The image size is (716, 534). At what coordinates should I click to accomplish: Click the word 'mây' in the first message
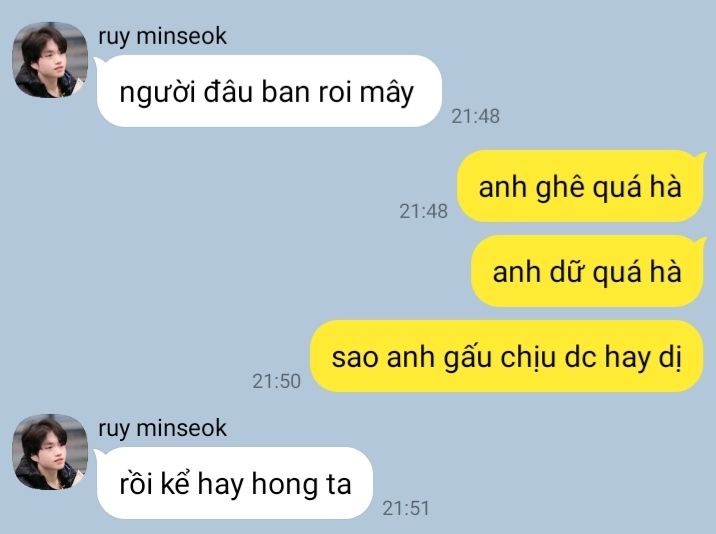tap(386, 93)
